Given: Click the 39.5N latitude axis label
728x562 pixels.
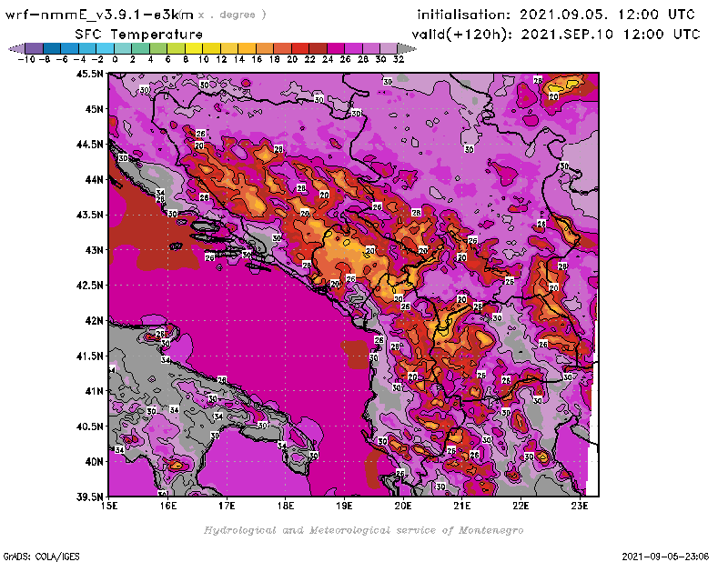Looking at the screenshot, I should pos(89,497).
